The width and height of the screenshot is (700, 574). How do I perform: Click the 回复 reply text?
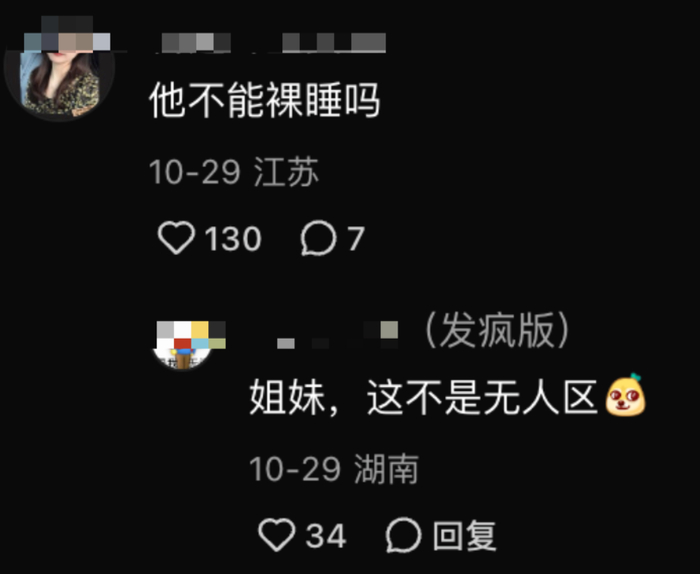pyautogui.click(x=465, y=535)
